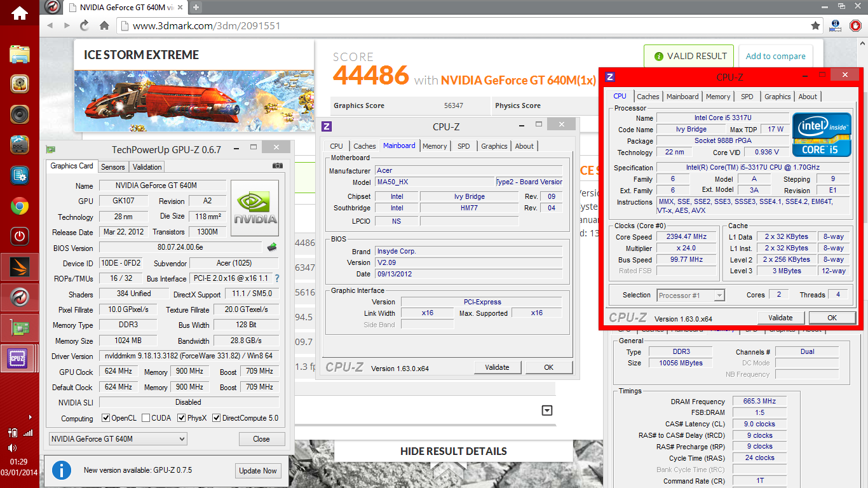Open About tab in the Mainboard CPU-Z window
The height and width of the screenshot is (488, 868).
click(x=524, y=146)
